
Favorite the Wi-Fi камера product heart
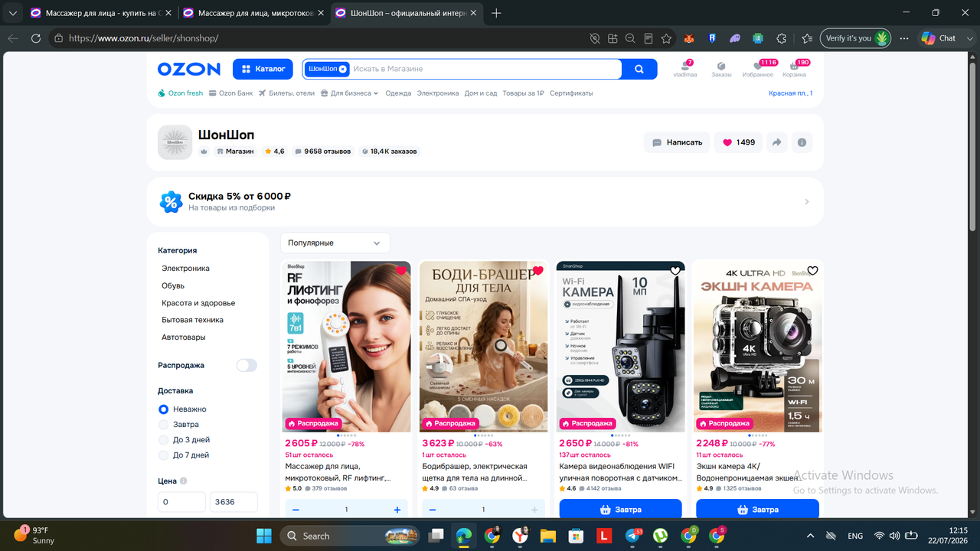click(675, 270)
